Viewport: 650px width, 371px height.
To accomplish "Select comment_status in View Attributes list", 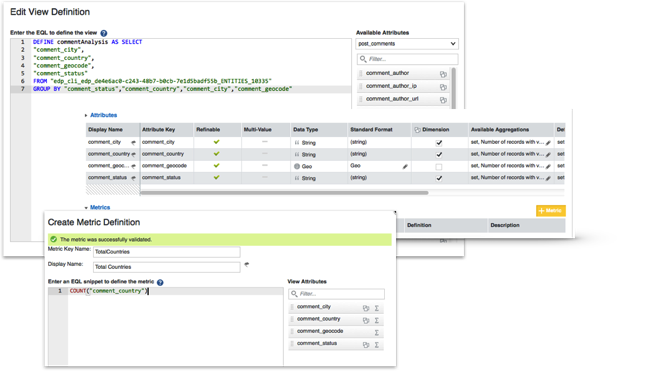I will point(336,344).
